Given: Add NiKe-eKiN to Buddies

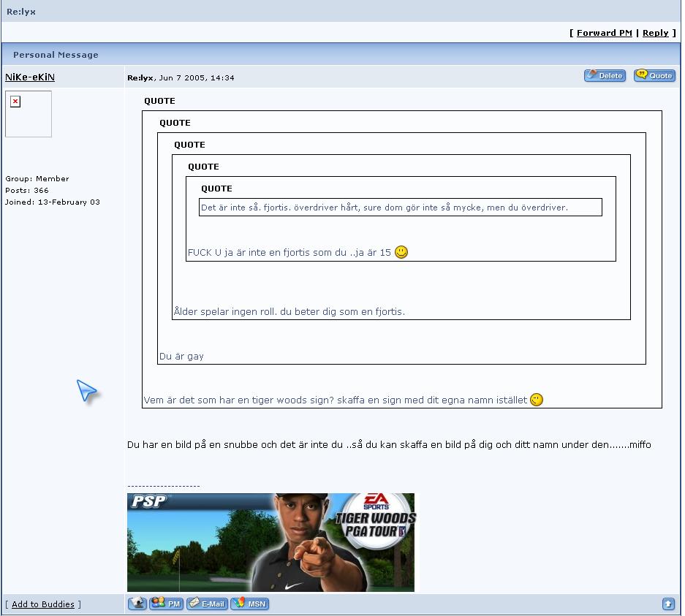Looking at the screenshot, I should click(x=43, y=604).
